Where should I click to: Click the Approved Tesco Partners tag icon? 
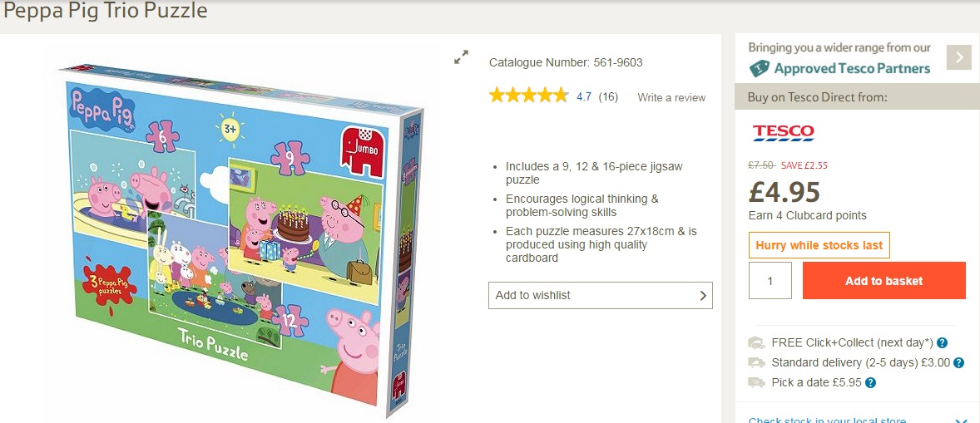[x=758, y=68]
